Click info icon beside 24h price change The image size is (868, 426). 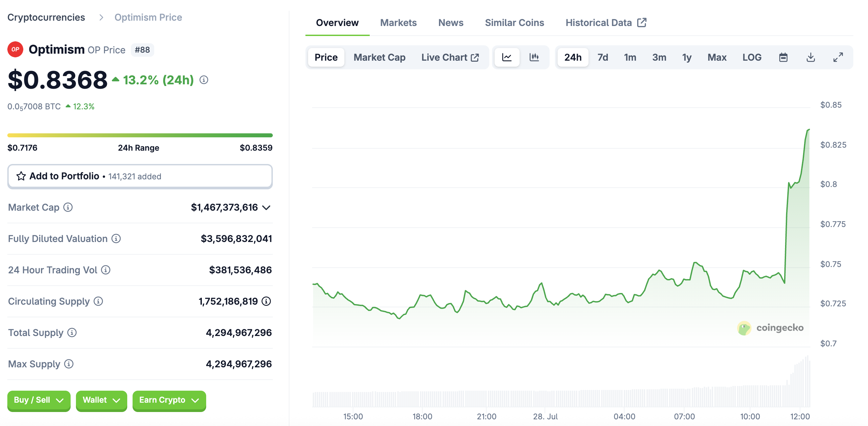tap(204, 80)
